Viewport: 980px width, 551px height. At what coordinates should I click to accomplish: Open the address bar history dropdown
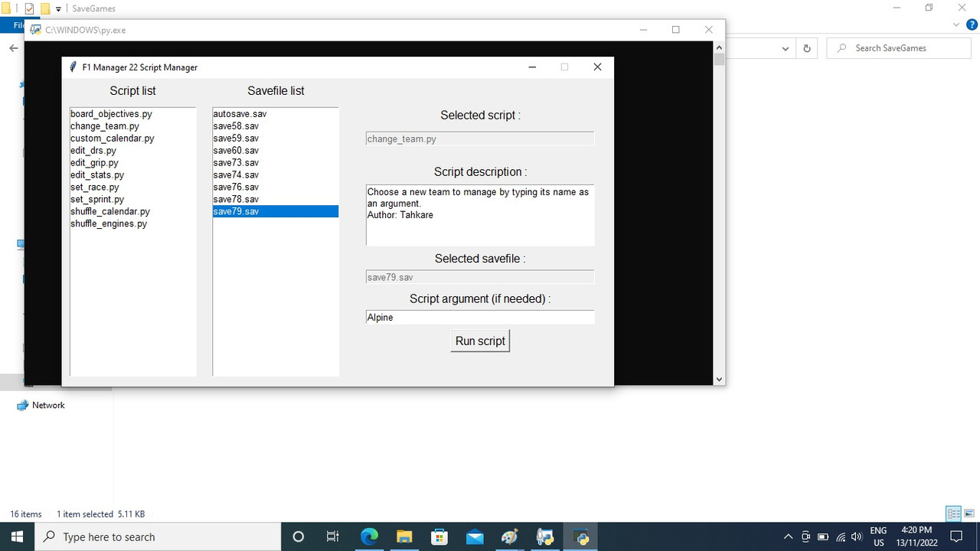pyautogui.click(x=785, y=47)
